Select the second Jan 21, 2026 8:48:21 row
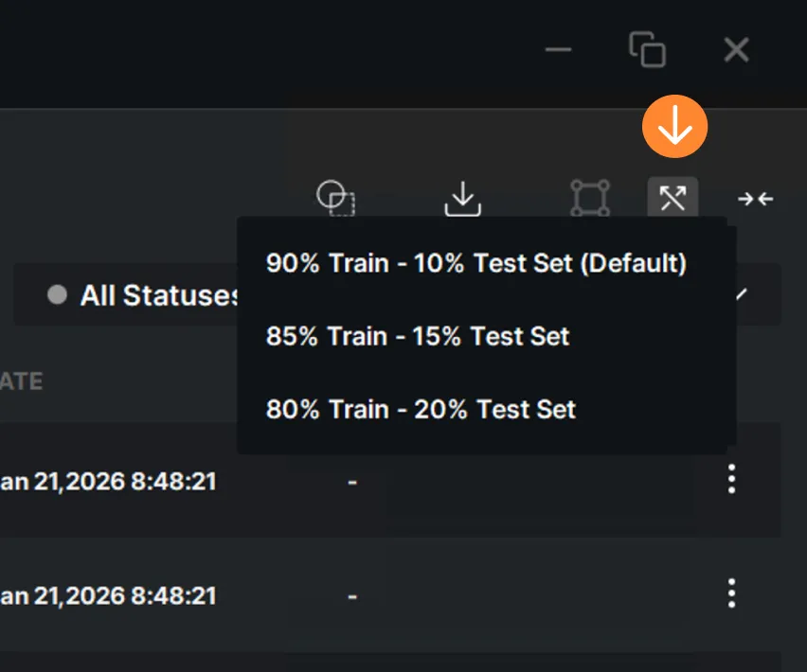 (390, 595)
